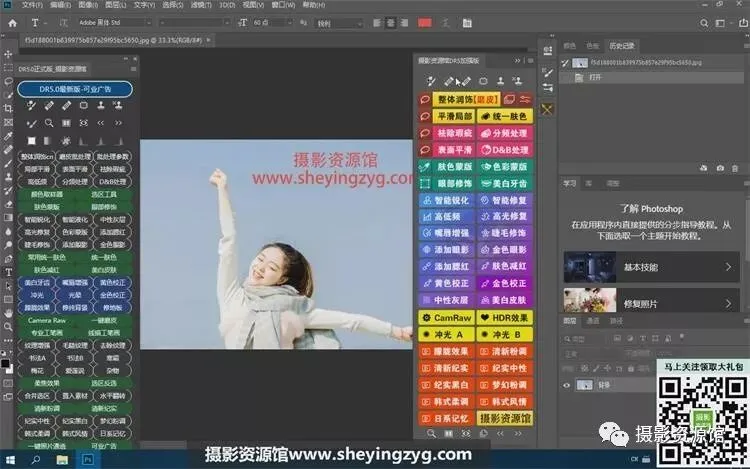750x469 pixels.
Task: Click the CamRaw button
Action: click(447, 317)
